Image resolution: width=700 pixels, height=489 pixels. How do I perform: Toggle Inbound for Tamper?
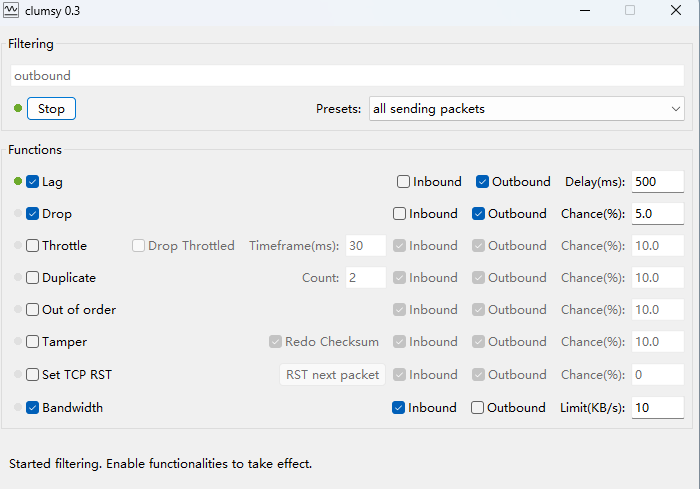pos(399,342)
